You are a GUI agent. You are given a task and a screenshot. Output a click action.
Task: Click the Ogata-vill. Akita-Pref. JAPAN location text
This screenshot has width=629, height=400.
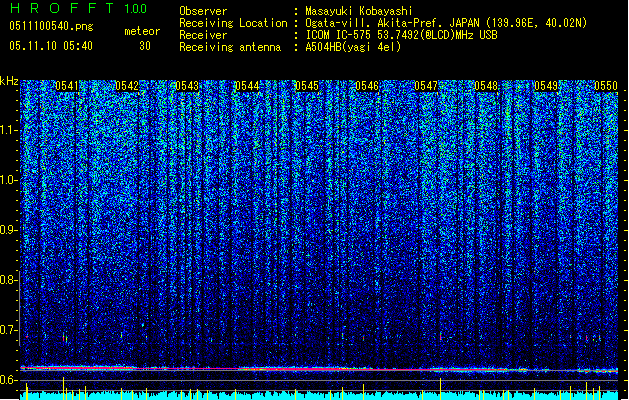pyautogui.click(x=446, y=23)
